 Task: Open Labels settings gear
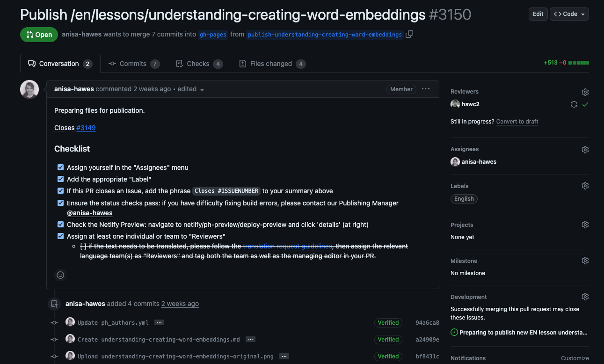(x=585, y=186)
